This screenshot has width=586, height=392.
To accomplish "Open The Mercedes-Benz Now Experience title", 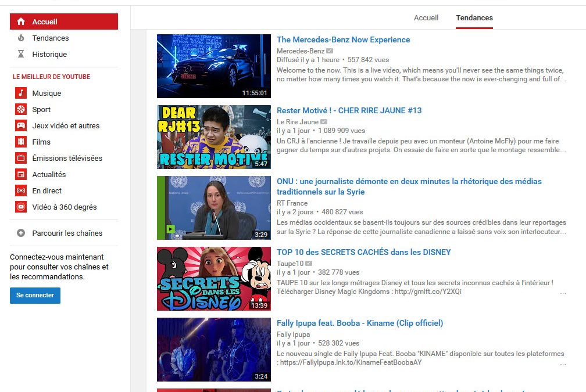I will click(343, 39).
